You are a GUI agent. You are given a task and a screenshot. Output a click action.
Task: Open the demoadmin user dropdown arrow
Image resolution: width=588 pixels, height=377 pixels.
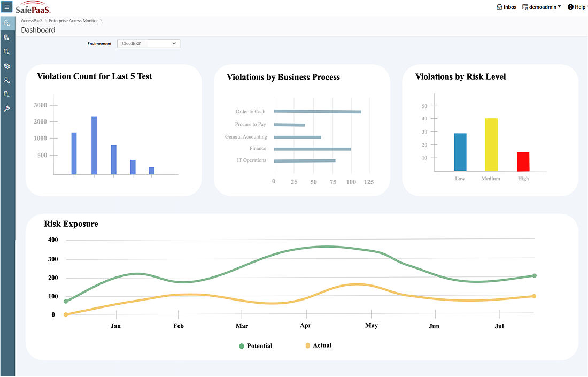pos(559,7)
